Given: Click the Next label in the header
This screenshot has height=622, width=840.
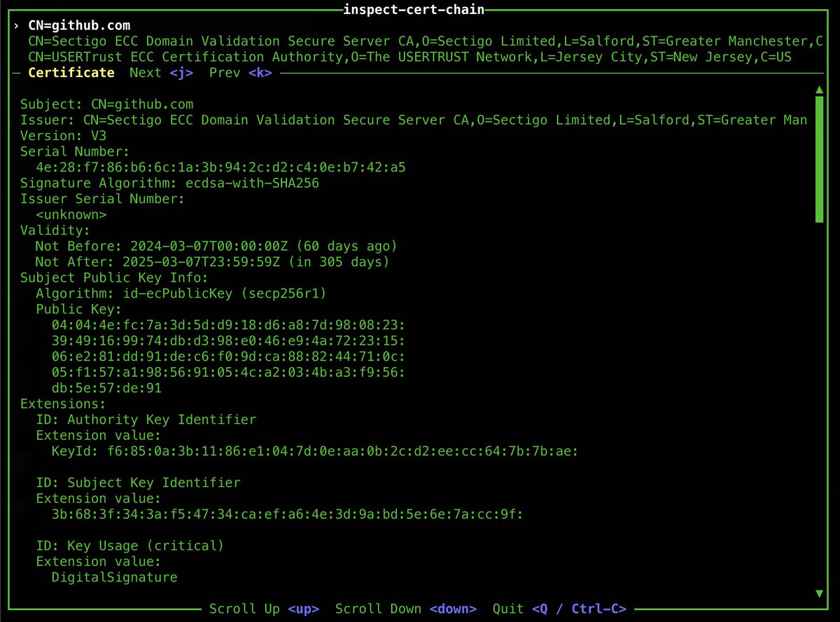Looking at the screenshot, I should (146, 72).
